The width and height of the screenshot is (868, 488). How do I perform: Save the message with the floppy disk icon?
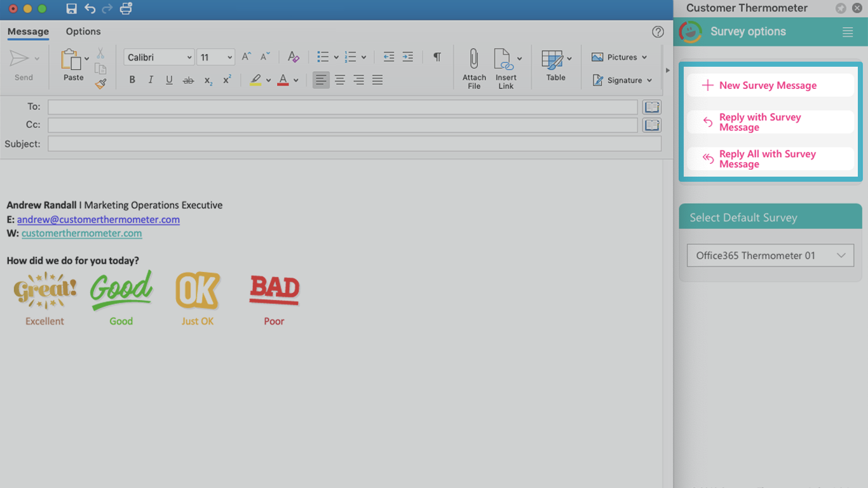pyautogui.click(x=71, y=9)
